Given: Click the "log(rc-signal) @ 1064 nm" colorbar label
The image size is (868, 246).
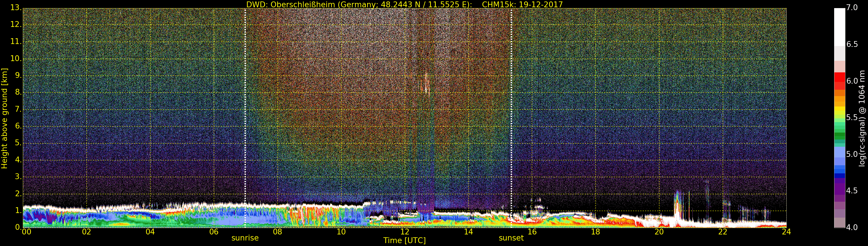Looking at the screenshot, I should [862, 118].
